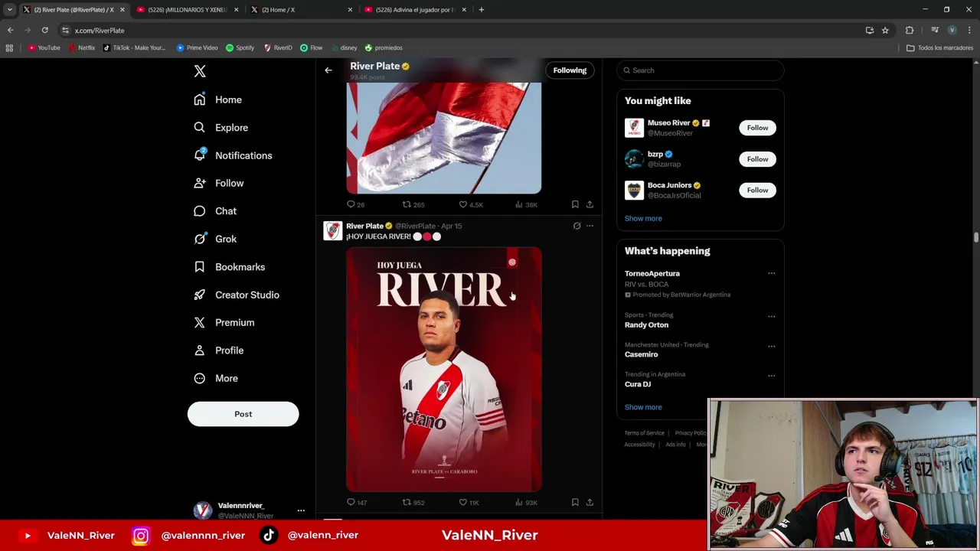Follow bzrp account
Viewport: 980px width, 551px height.
(x=757, y=159)
